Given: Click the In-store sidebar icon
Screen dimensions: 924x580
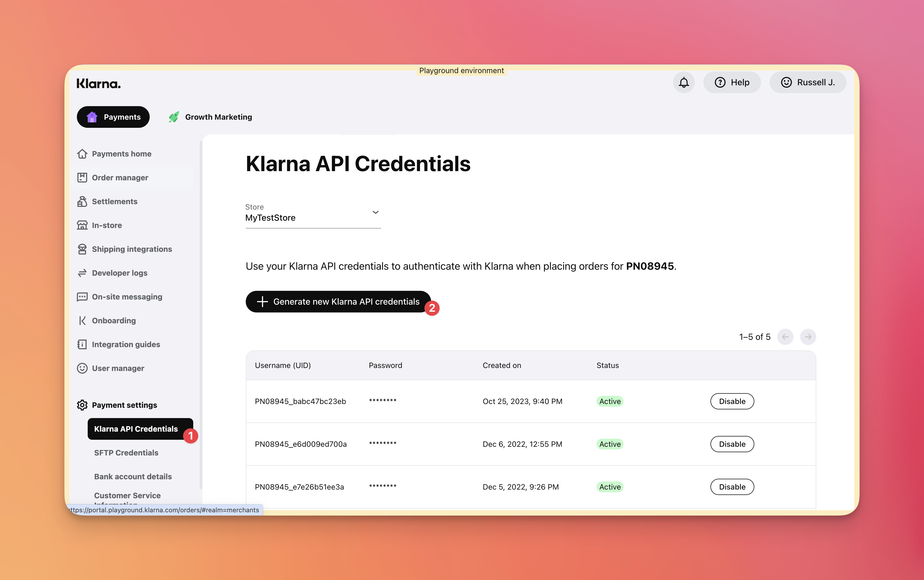Looking at the screenshot, I should coord(83,225).
